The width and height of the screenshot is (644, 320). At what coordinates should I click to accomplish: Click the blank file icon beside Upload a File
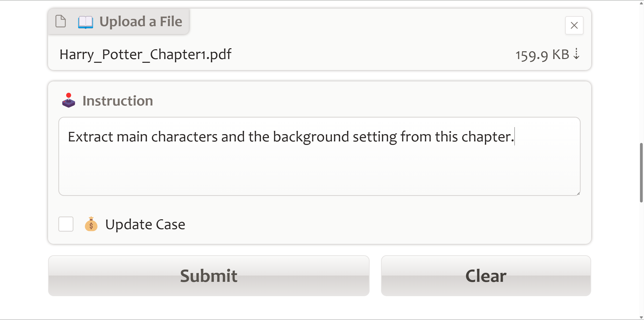coord(61,21)
